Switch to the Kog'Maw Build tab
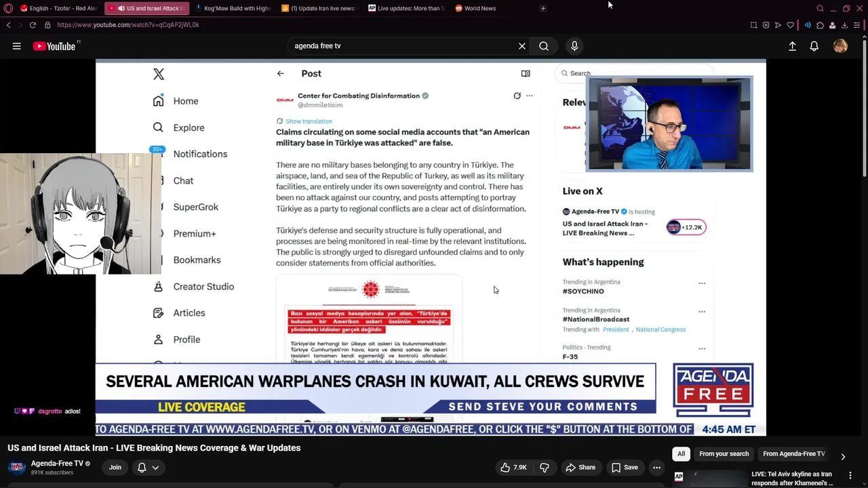Image resolution: width=868 pixels, height=488 pixels. coord(233,8)
